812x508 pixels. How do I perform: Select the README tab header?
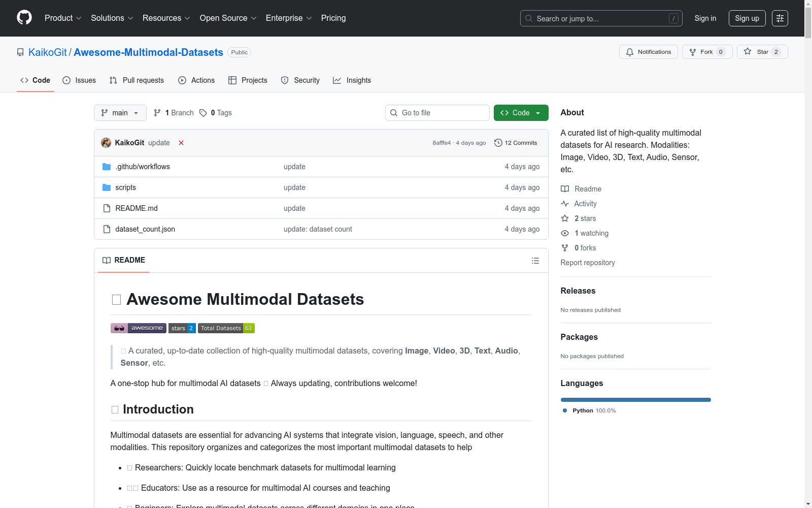(x=124, y=260)
